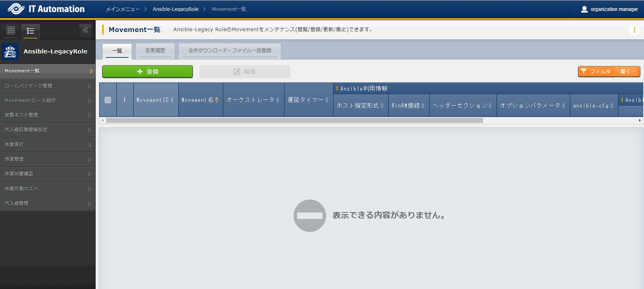Image resolution: width=644 pixels, height=289 pixels.
Task: Switch to the 変更履歴 tab
Action: [x=155, y=51]
